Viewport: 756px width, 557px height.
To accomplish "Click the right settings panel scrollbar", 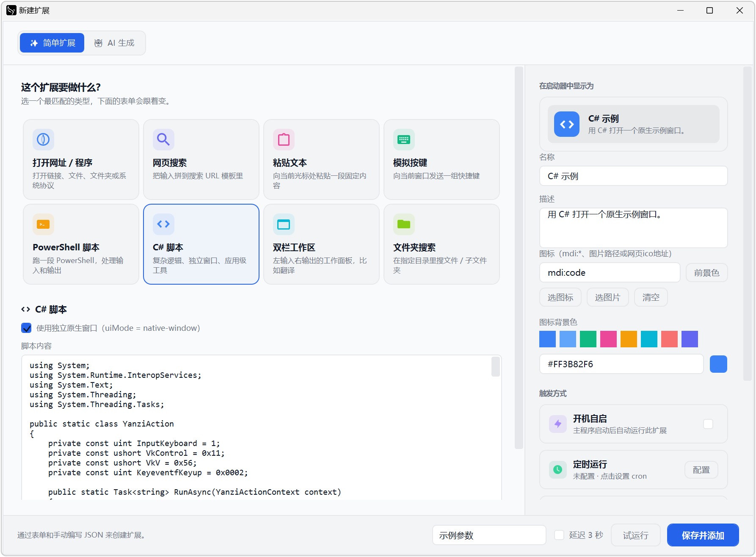I will click(747, 224).
